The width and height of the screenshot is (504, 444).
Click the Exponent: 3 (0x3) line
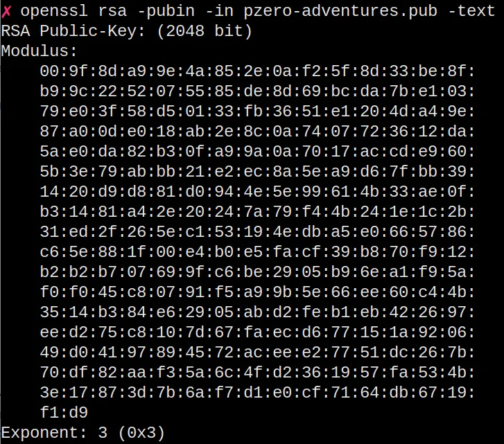pos(83,433)
